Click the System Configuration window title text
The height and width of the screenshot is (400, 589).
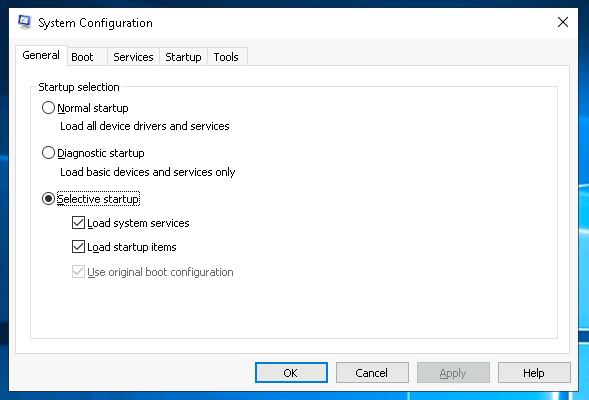coord(95,23)
